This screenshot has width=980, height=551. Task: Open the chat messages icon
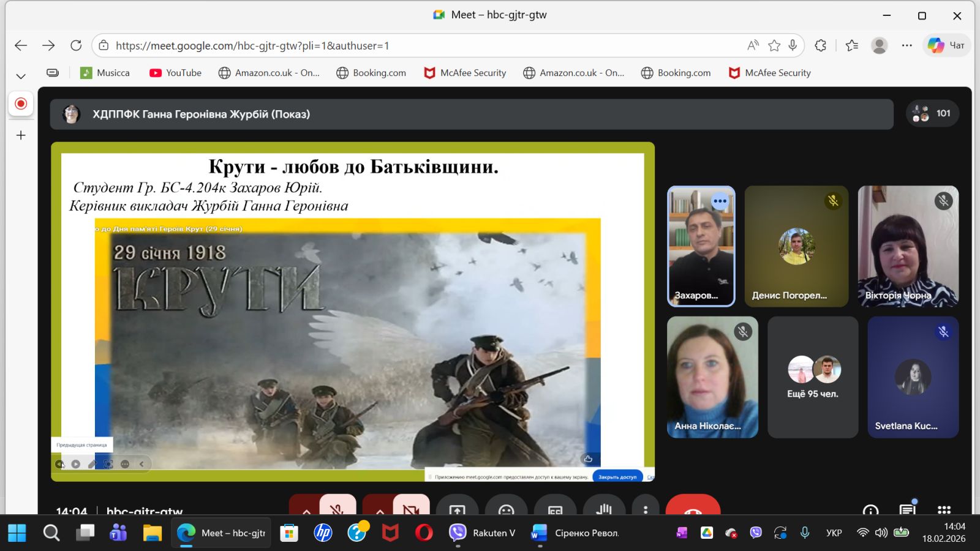point(907,509)
